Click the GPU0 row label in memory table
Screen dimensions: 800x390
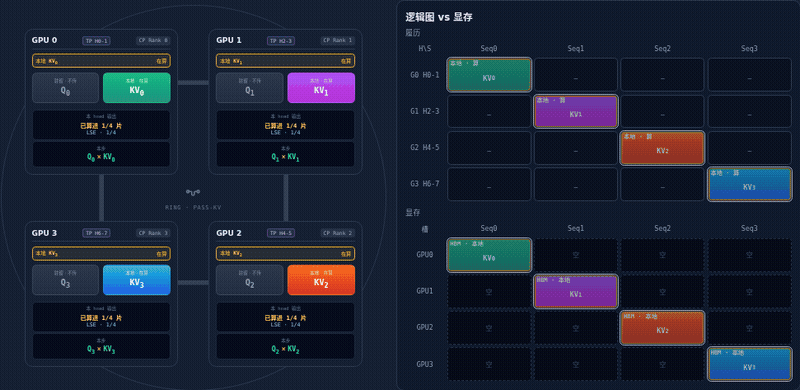pos(424,255)
